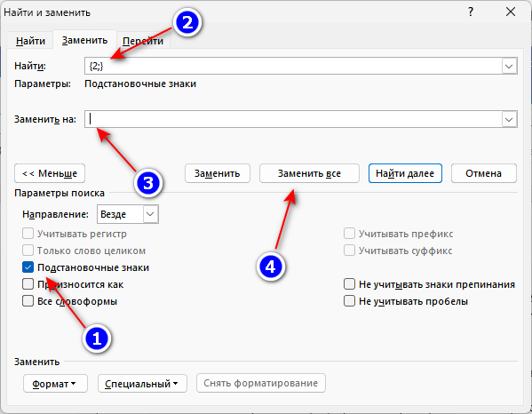Select the Заменить tab
Image resolution: width=532 pixels, height=414 pixels.
click(85, 40)
